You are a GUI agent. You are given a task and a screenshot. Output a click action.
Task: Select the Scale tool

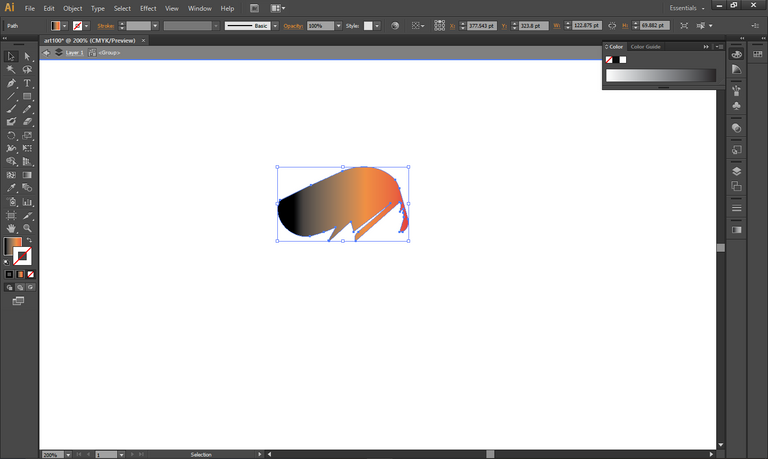pos(27,135)
